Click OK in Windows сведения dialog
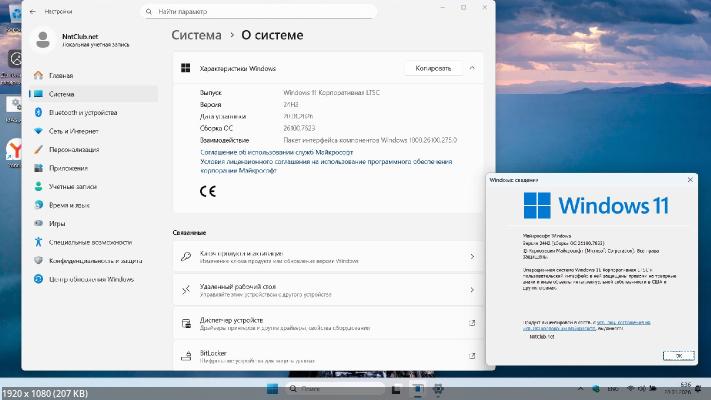This screenshot has height=400, width=711. [677, 355]
